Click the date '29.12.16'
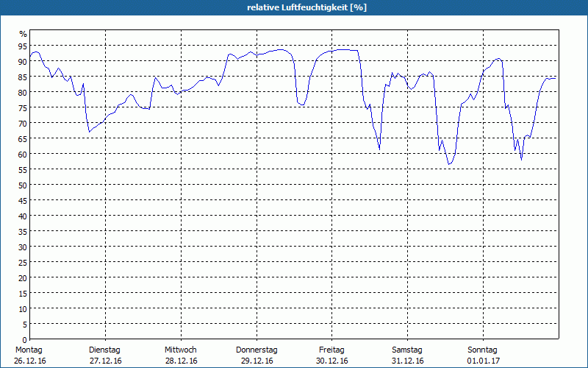Viewport: 588px width, 368px height. click(x=257, y=361)
